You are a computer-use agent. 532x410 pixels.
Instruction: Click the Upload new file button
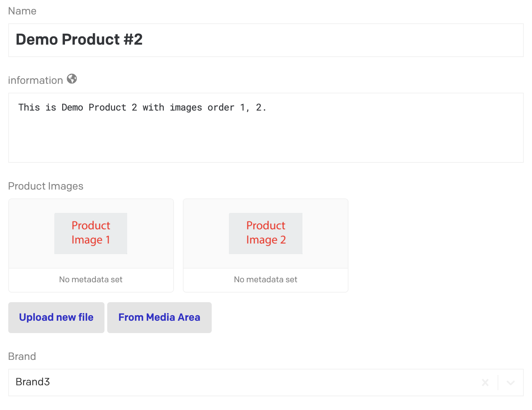pos(56,317)
